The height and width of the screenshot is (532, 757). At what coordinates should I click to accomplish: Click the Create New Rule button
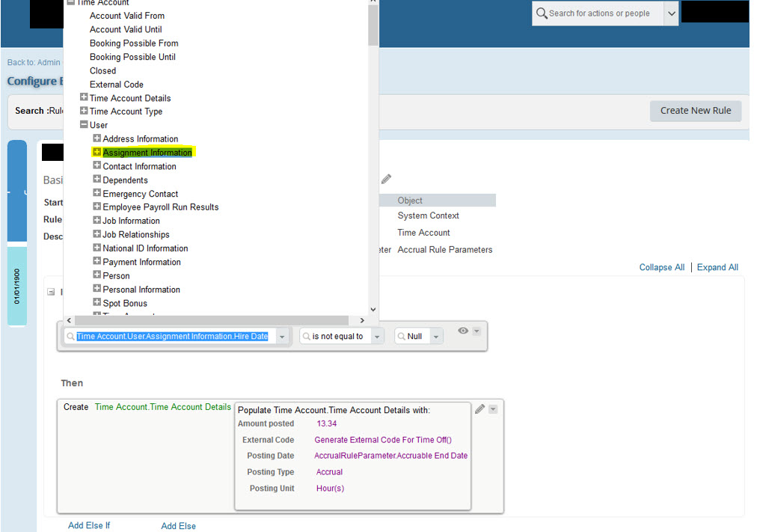696,111
